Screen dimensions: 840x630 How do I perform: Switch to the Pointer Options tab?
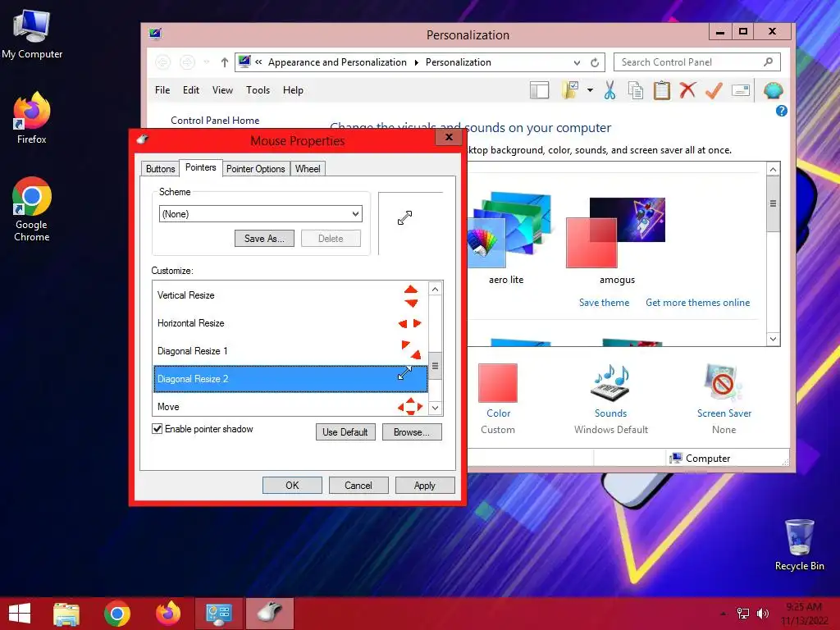pos(256,169)
